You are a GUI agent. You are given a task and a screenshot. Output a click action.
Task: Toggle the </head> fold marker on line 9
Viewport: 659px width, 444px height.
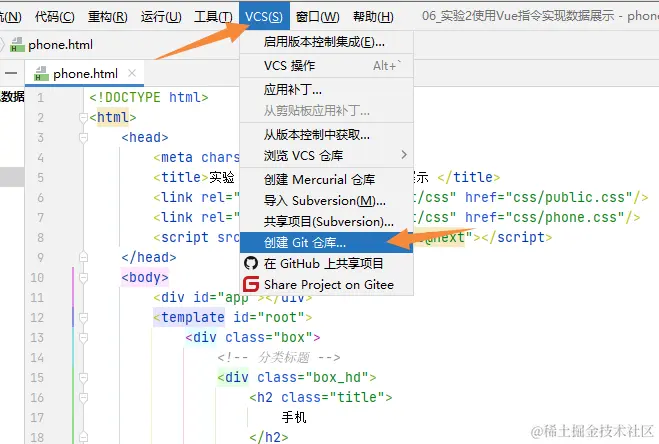(83, 257)
